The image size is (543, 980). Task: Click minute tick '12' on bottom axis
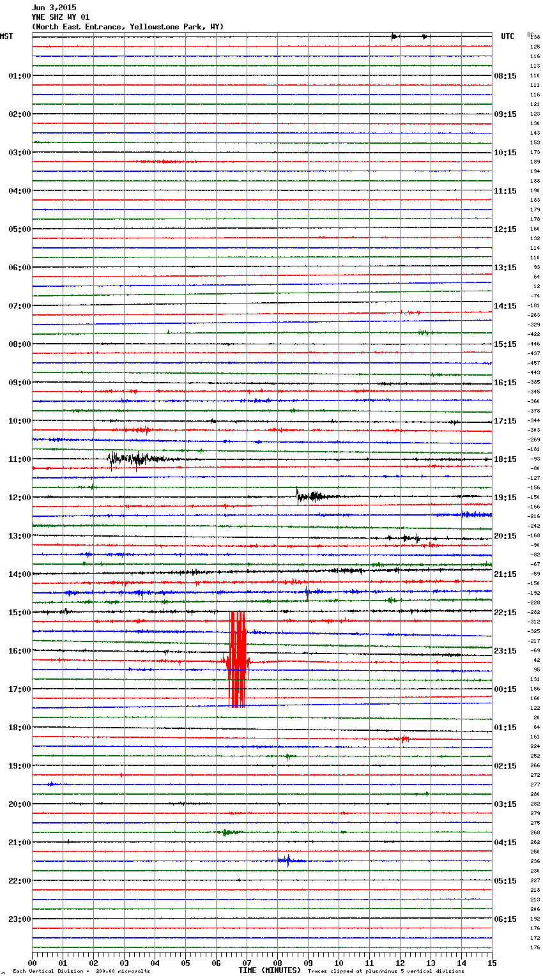pos(401,963)
